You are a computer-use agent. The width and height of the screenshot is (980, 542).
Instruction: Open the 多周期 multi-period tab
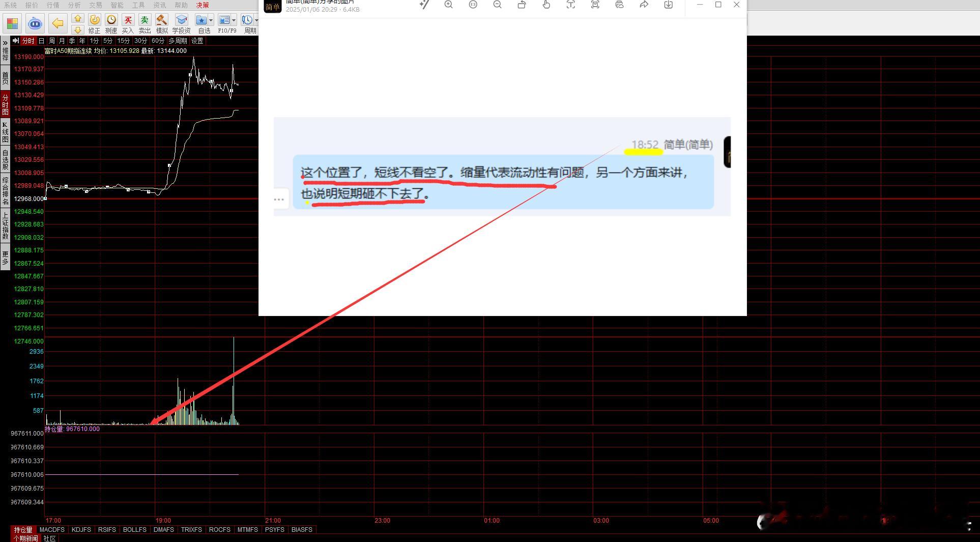pos(178,41)
